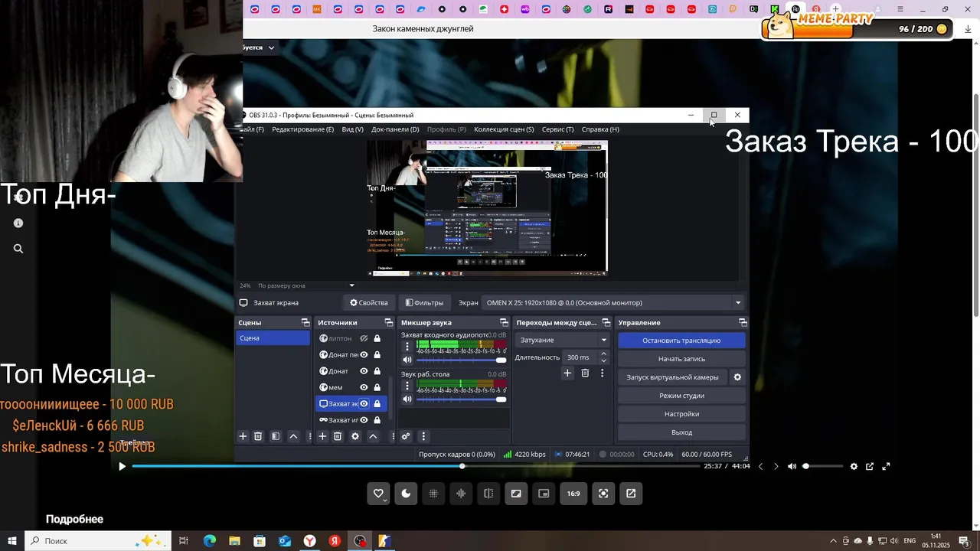Screen dimensions: 980x551
Task: Expand dropdown next to 'ауется' label
Action: pos(271,47)
